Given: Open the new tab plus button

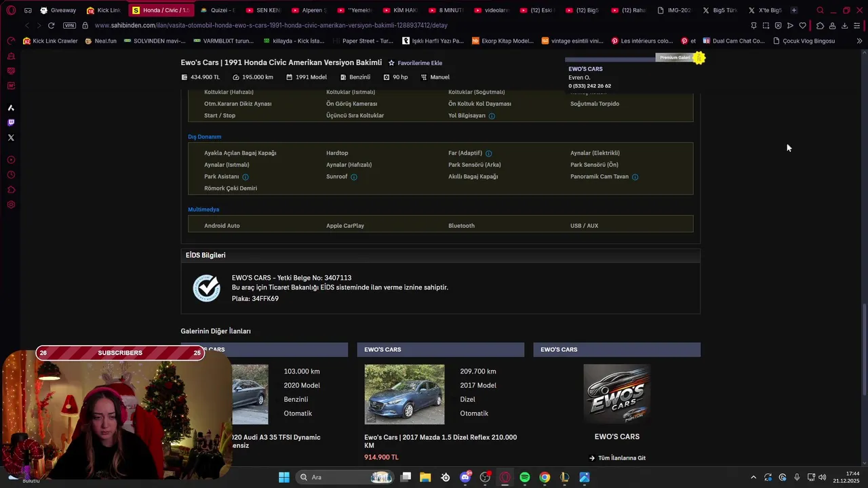Looking at the screenshot, I should (x=794, y=10).
